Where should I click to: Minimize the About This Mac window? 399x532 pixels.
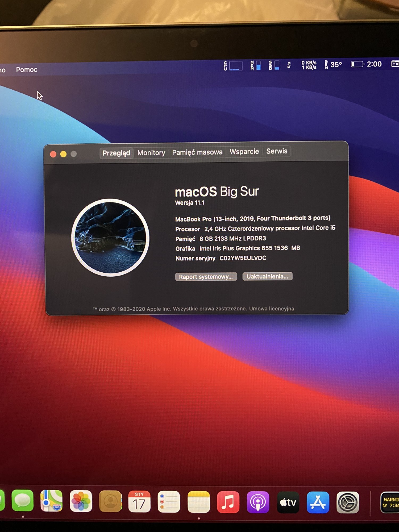click(63, 154)
